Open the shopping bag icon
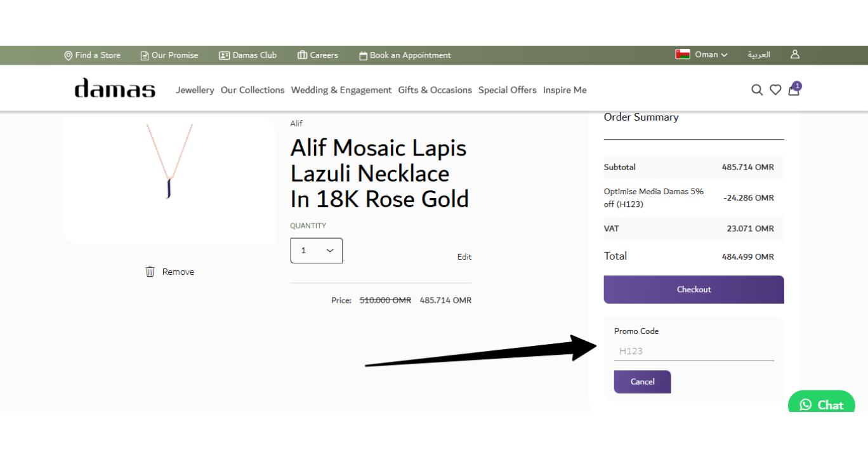The image size is (868, 457). pos(794,89)
